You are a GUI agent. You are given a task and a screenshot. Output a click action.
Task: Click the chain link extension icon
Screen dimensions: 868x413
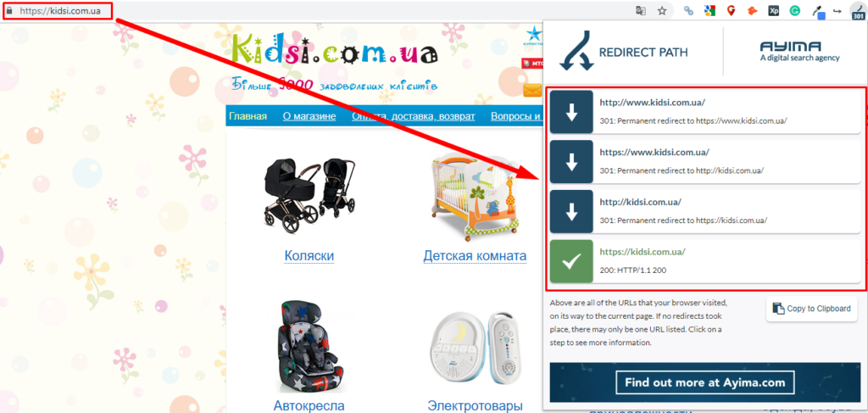pos(688,10)
